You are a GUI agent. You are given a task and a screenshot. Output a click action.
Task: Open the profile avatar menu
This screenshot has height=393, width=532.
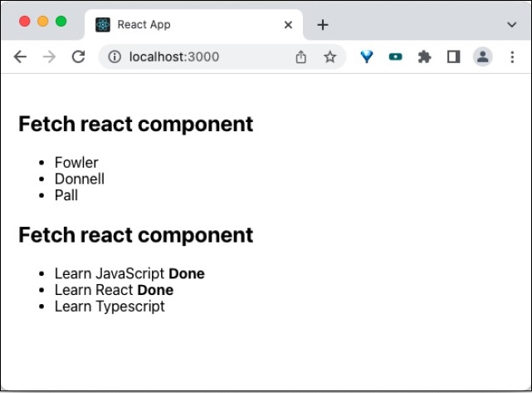[x=482, y=56]
